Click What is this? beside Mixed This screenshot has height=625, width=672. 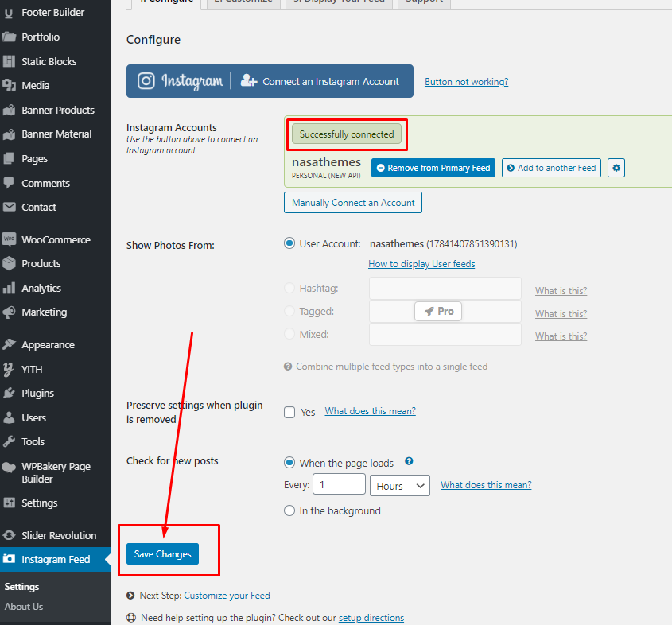pyautogui.click(x=561, y=336)
